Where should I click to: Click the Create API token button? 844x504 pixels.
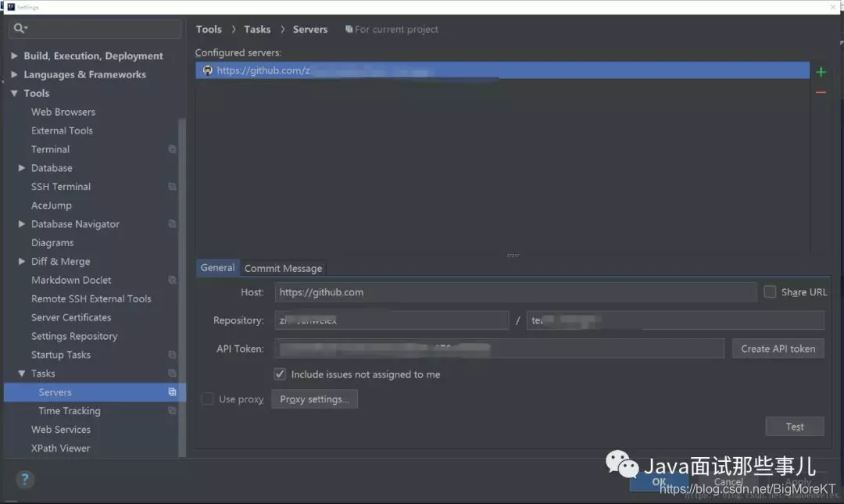click(778, 349)
